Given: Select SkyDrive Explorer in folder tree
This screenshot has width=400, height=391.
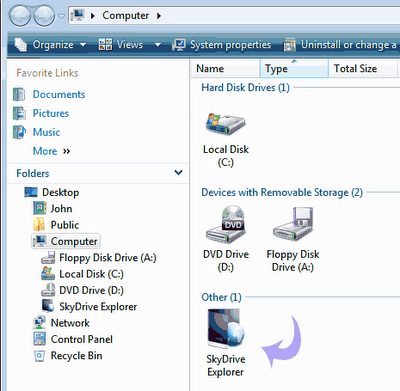Looking at the screenshot, I should click(x=98, y=307).
